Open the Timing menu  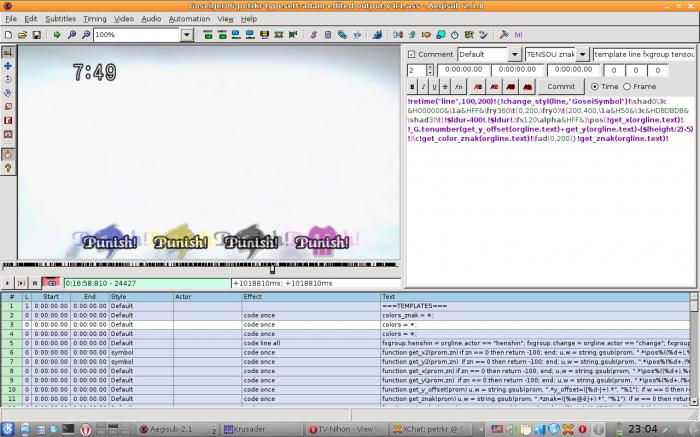tap(95, 19)
